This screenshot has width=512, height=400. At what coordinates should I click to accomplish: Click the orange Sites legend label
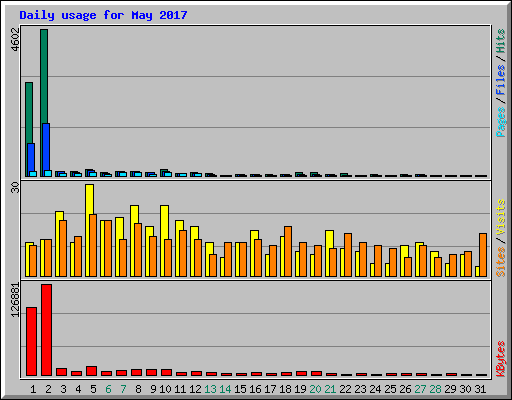[501, 262]
